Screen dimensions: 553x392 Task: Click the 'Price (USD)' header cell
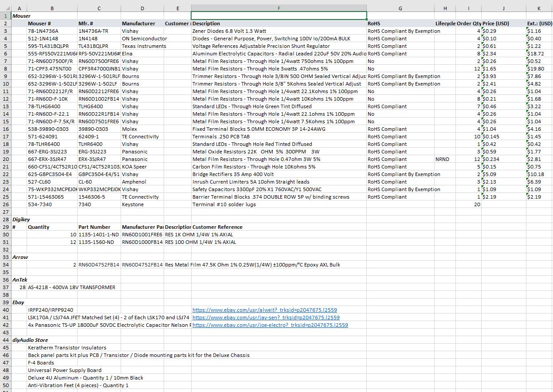pyautogui.click(x=504, y=24)
